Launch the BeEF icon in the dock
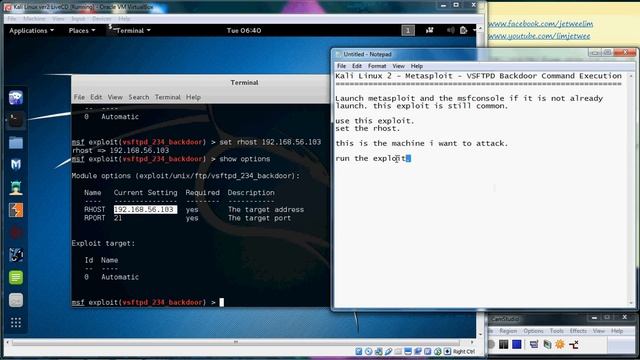Viewport: 640px width, 360px height. pyautogui.click(x=16, y=255)
